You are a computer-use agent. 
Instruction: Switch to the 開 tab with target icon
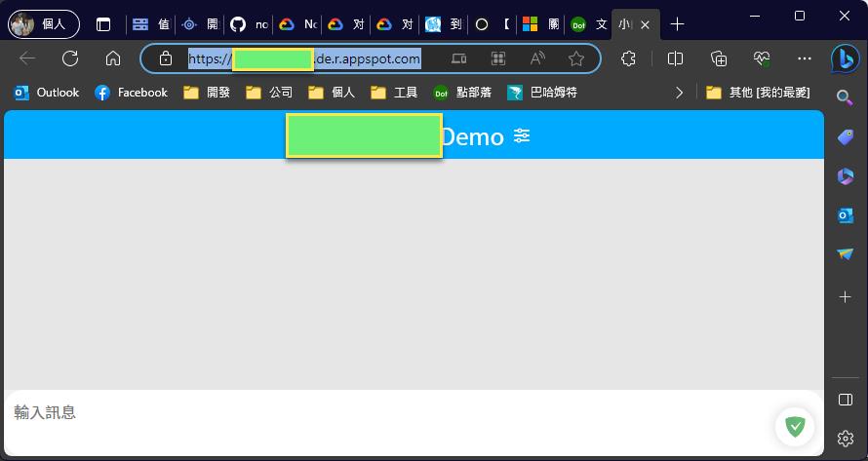tap(200, 24)
